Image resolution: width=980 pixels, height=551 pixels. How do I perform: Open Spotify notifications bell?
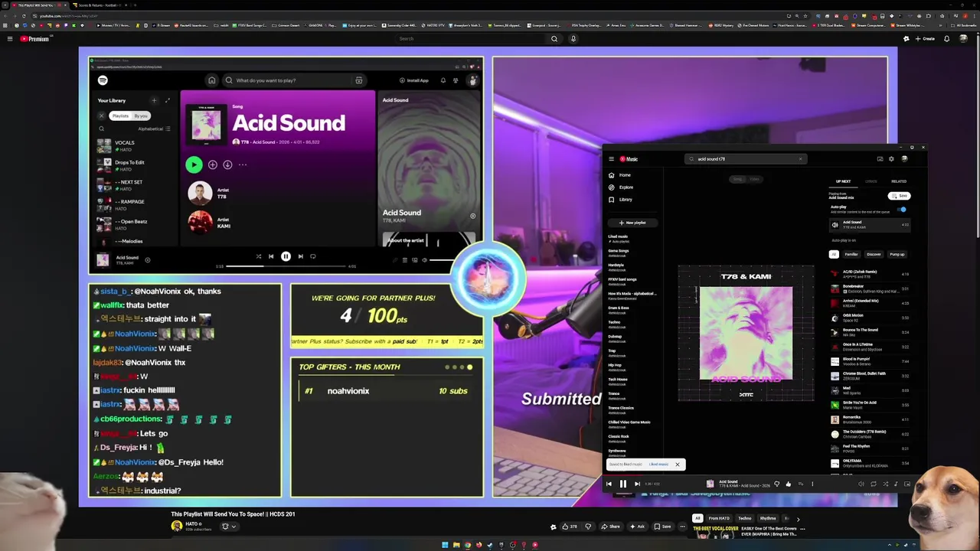[443, 80]
